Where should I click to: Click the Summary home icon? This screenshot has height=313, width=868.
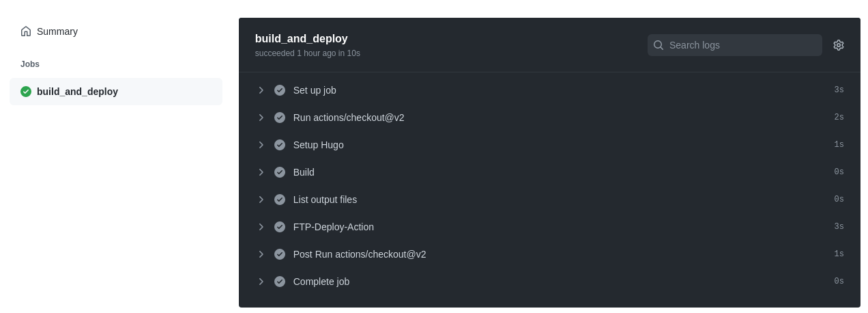(26, 31)
